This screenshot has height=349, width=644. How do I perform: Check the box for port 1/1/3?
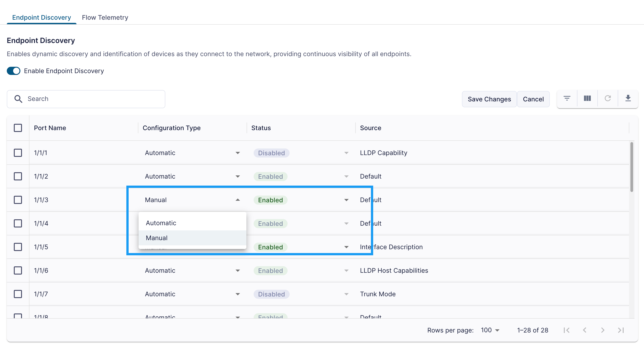18,200
